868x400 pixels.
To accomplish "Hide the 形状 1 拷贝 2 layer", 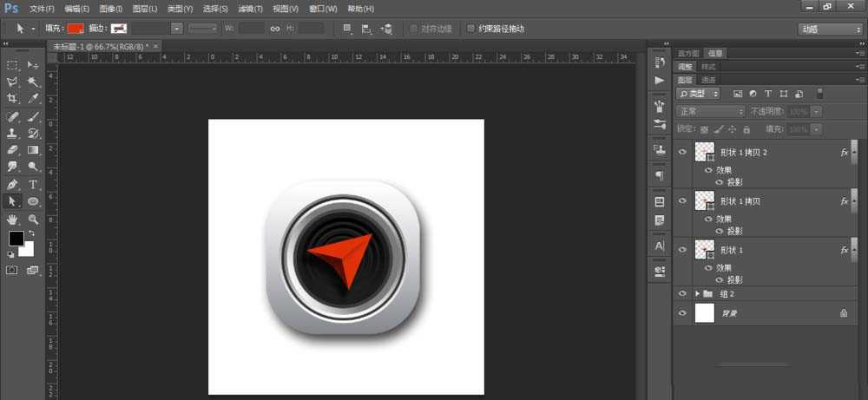I will tap(682, 153).
